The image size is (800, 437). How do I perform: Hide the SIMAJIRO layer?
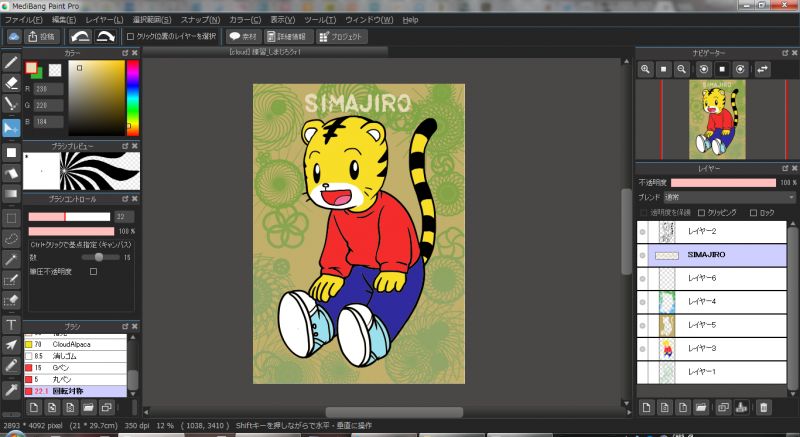[x=642, y=255]
